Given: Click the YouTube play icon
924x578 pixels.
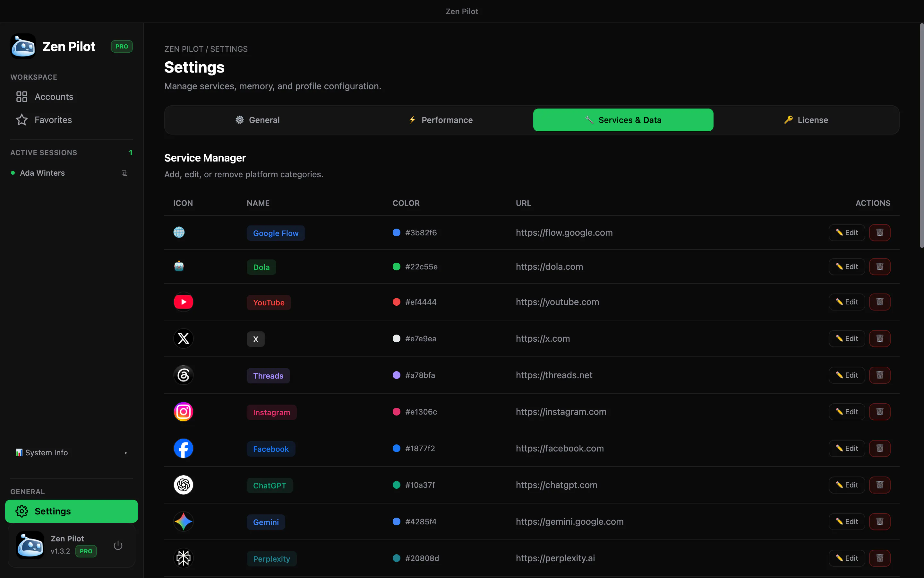Looking at the screenshot, I should (x=183, y=302).
